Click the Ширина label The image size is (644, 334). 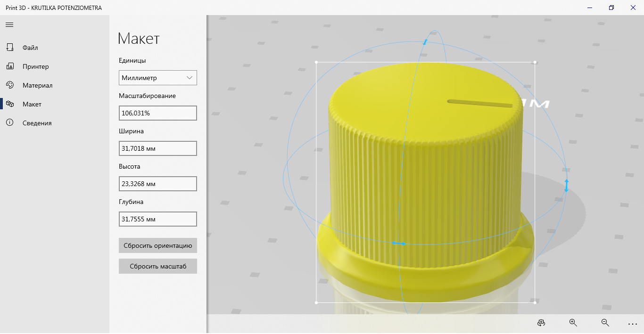coord(132,131)
